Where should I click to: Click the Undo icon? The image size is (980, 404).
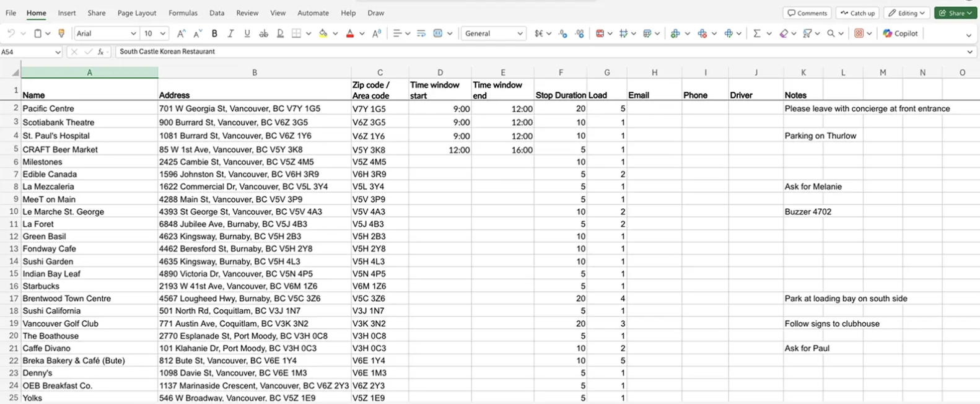click(11, 33)
